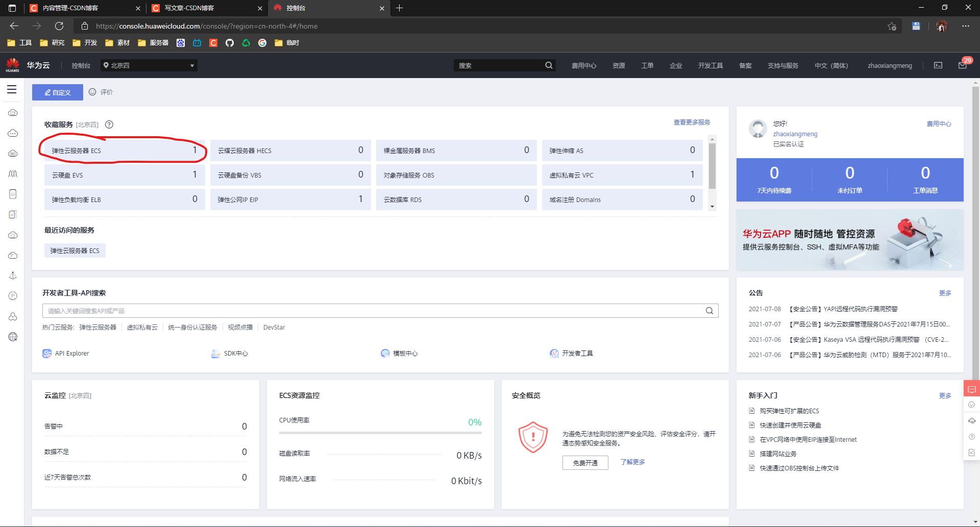Click username zhaoxiangmeng link in card
The width and height of the screenshot is (980, 527).
tap(795, 134)
